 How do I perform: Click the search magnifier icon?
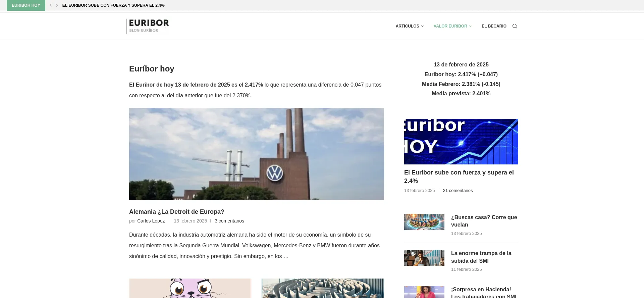point(515,26)
